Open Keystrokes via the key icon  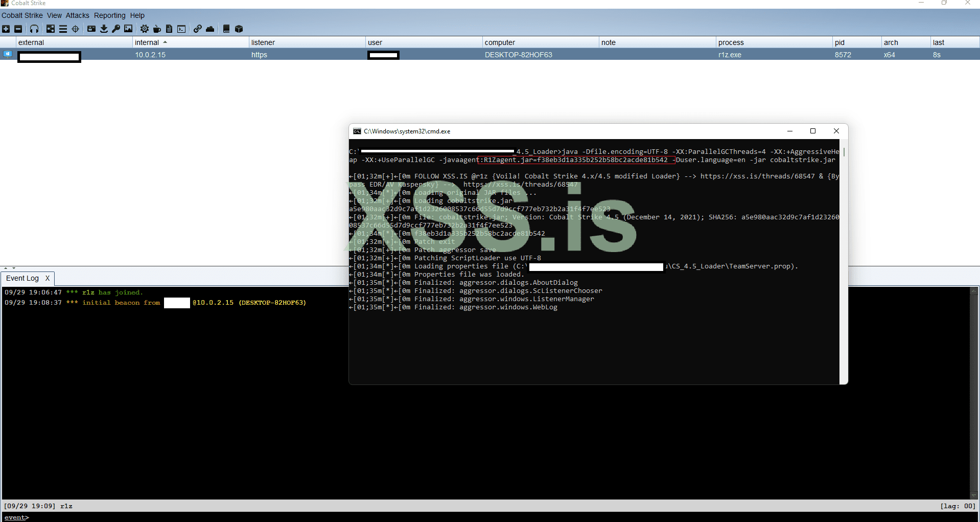[x=116, y=29]
